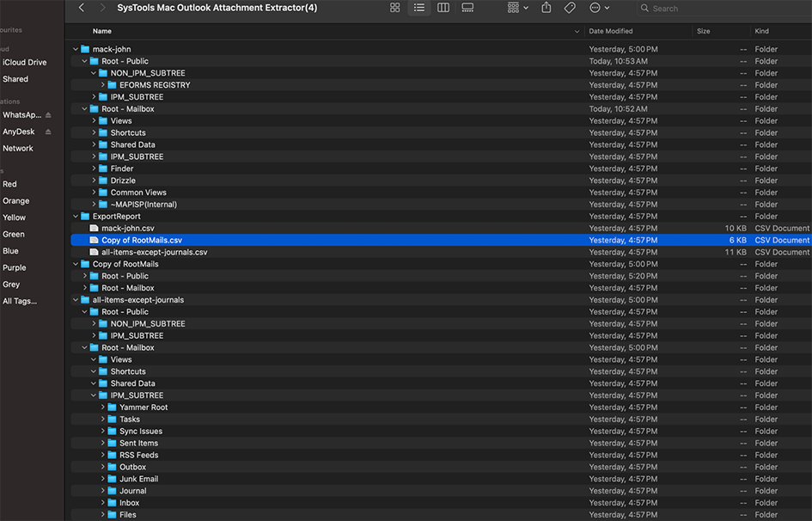The width and height of the screenshot is (812, 521).
Task: Expand the Yammer Root folder
Action: click(102, 407)
